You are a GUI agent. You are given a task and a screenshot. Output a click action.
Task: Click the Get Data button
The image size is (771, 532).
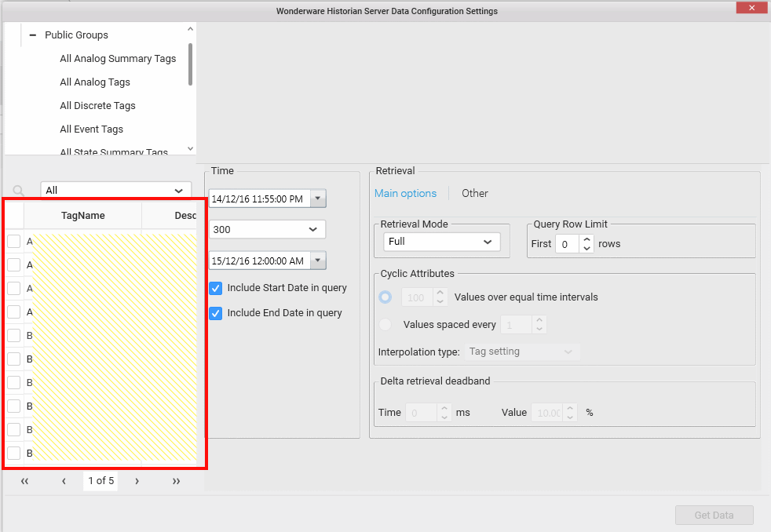click(x=714, y=516)
